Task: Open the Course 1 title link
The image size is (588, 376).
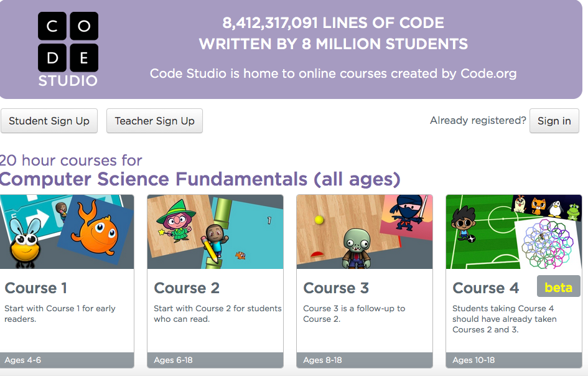Action: tap(35, 288)
